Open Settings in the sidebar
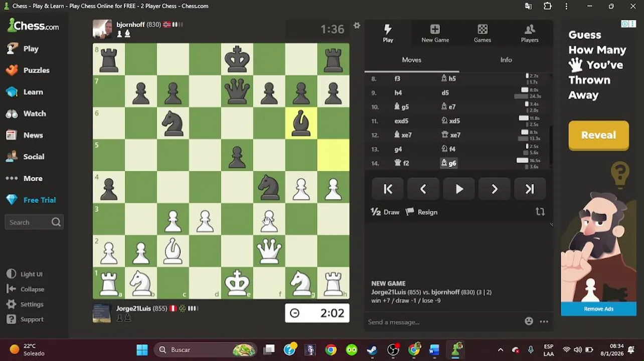The image size is (644, 361). click(25, 304)
